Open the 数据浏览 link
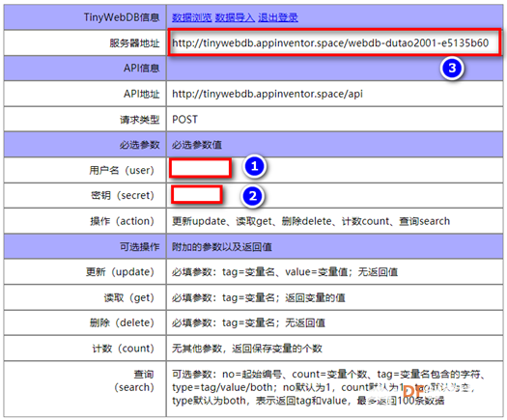 (x=192, y=17)
